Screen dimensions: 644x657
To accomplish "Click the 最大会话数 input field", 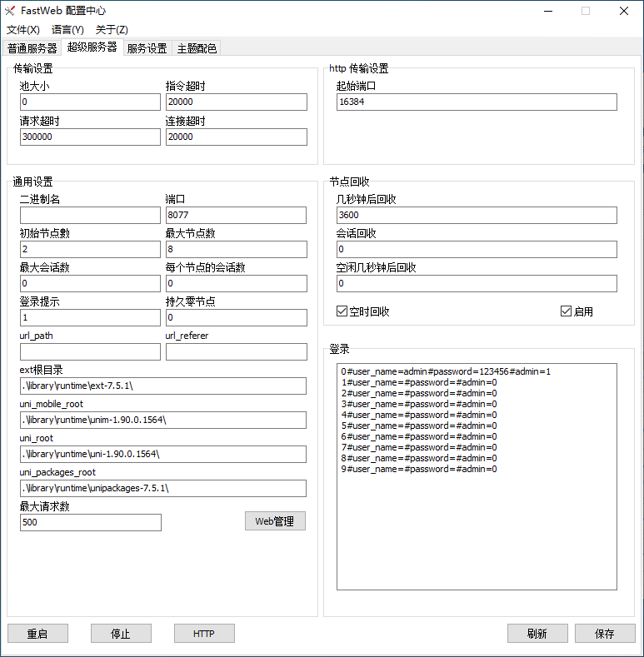I will (90, 283).
